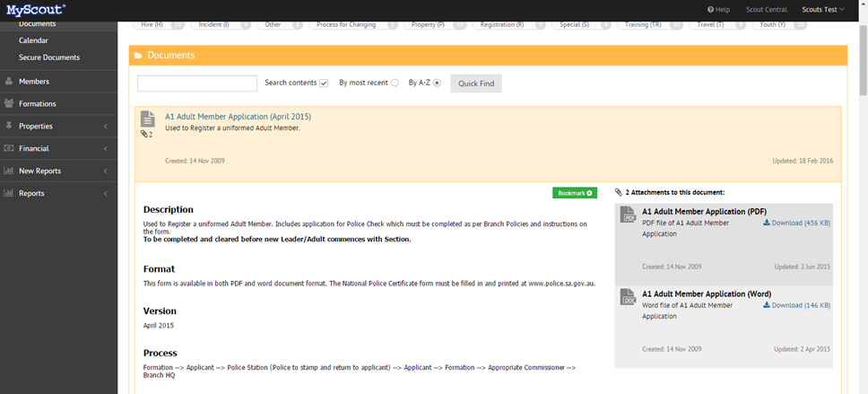Filter by the Youth (Y) tag
Viewport: 868px width, 394px height.
(x=779, y=25)
